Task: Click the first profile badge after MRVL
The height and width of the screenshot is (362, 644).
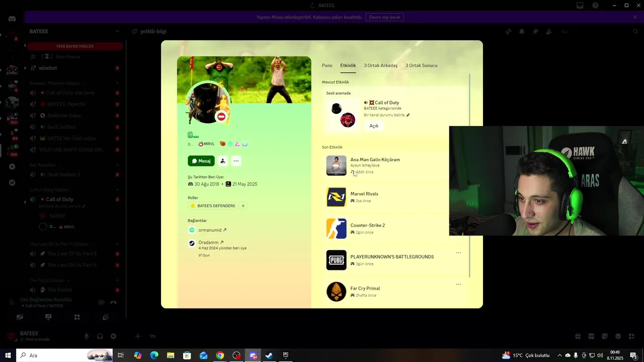Action: (x=222, y=144)
